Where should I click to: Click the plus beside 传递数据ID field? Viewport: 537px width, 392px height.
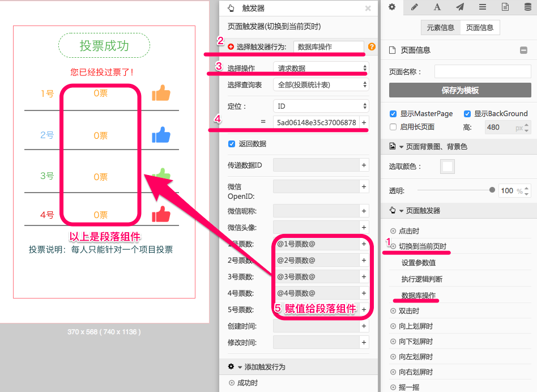coord(364,165)
